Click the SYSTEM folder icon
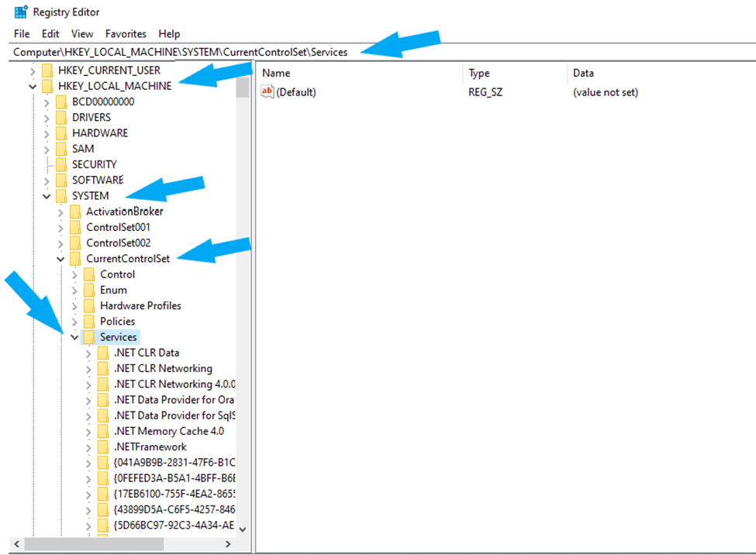 (61, 196)
